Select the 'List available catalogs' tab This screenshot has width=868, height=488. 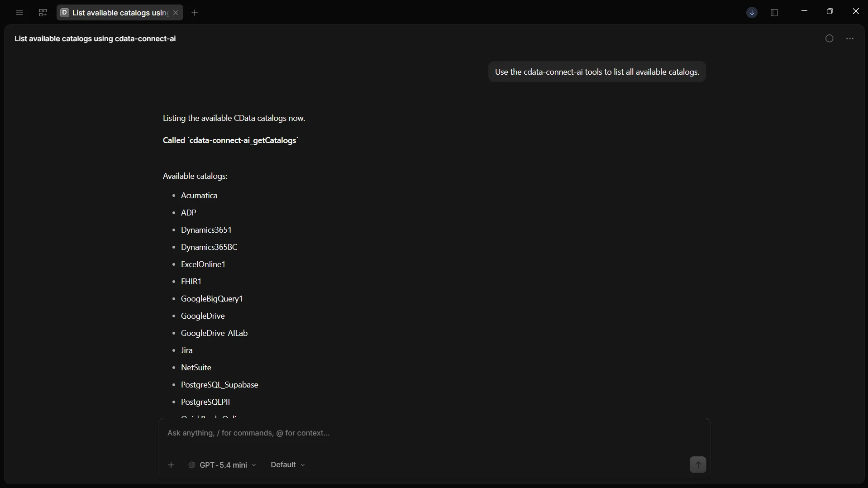[120, 13]
